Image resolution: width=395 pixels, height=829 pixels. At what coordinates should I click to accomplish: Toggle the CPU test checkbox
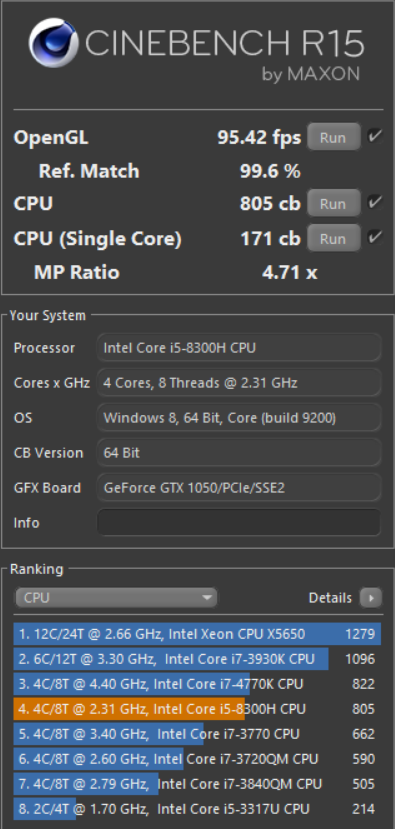tap(375, 202)
